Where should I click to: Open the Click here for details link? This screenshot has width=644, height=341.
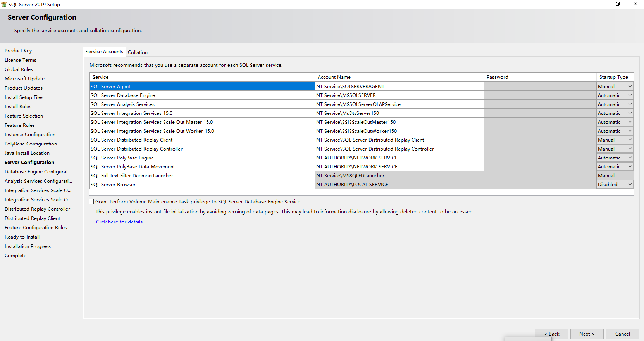[119, 222]
